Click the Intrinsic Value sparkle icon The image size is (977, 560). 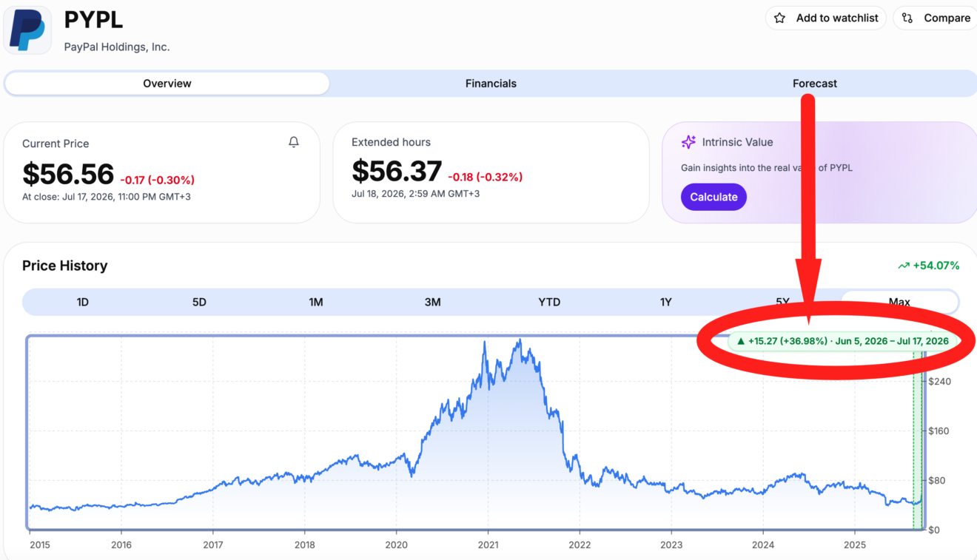(688, 142)
